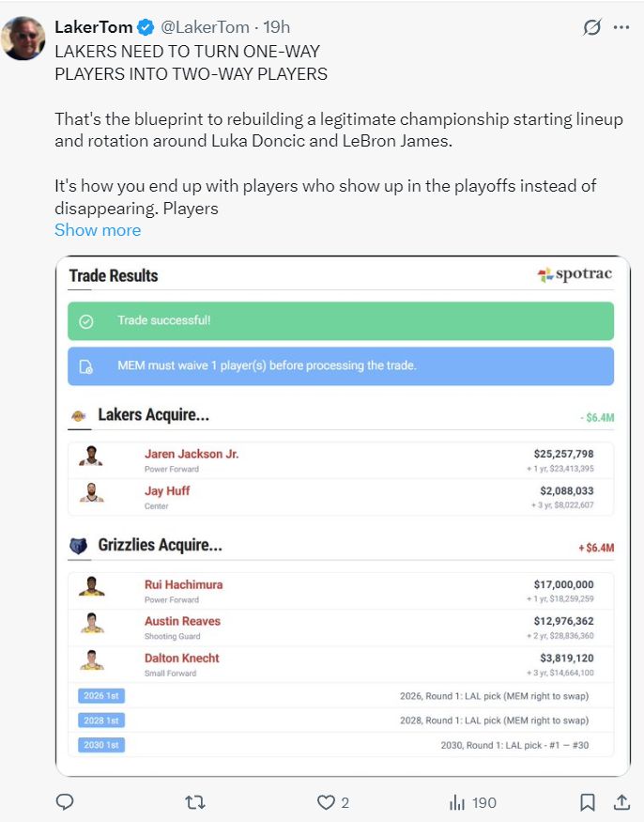Open view analytics bar chart icon
Screen dimensions: 644x822
458,802
